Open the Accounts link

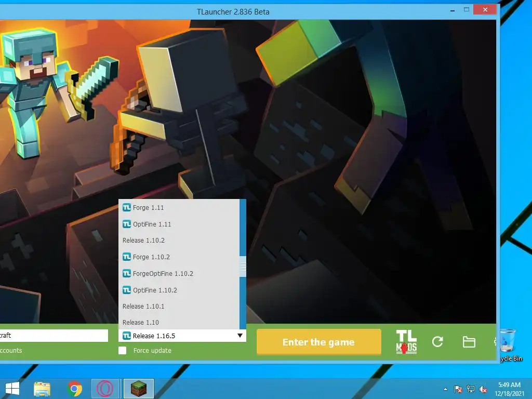pos(11,351)
